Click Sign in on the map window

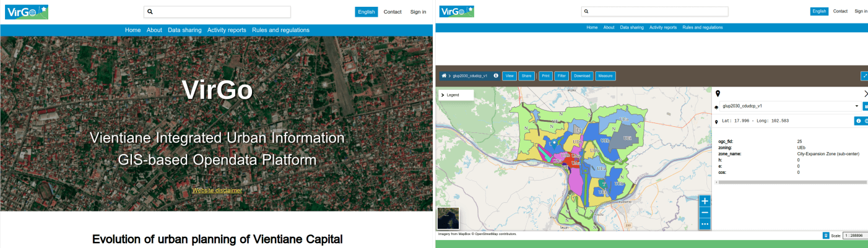tap(861, 11)
